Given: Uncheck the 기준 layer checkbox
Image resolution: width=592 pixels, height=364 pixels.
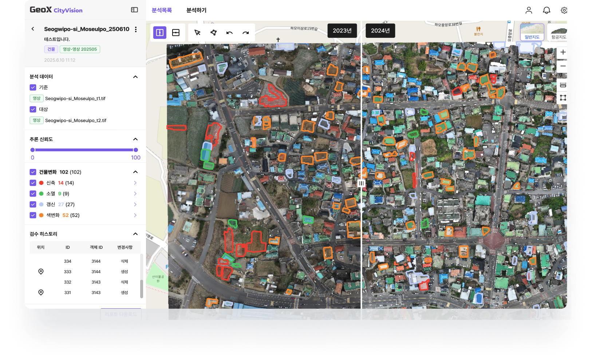Looking at the screenshot, I should (33, 87).
